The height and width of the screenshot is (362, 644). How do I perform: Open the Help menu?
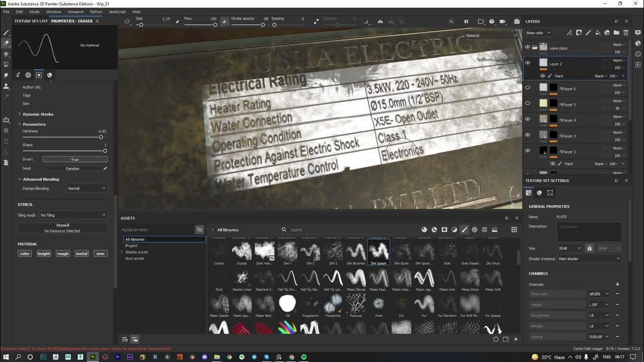(x=136, y=12)
